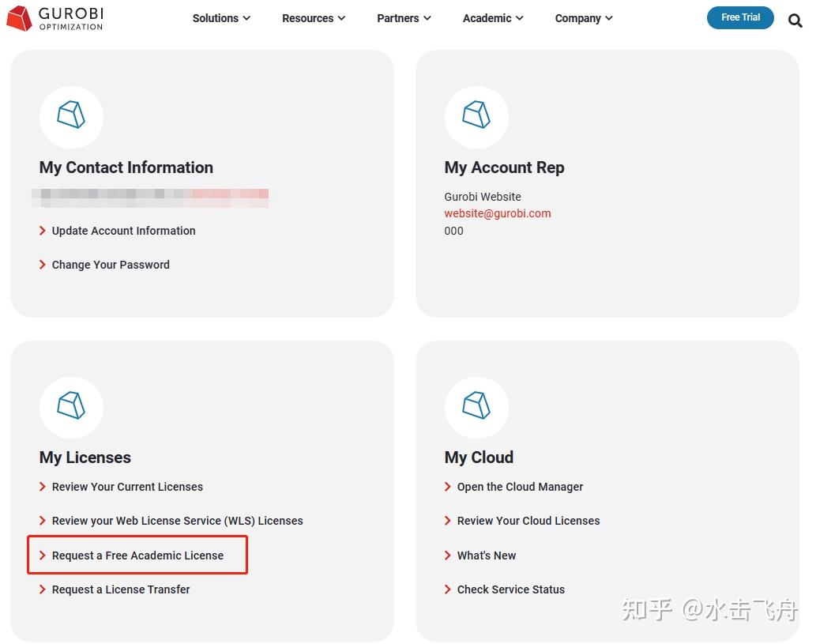Open Update Account Information link
The image size is (820, 644).
tap(123, 231)
